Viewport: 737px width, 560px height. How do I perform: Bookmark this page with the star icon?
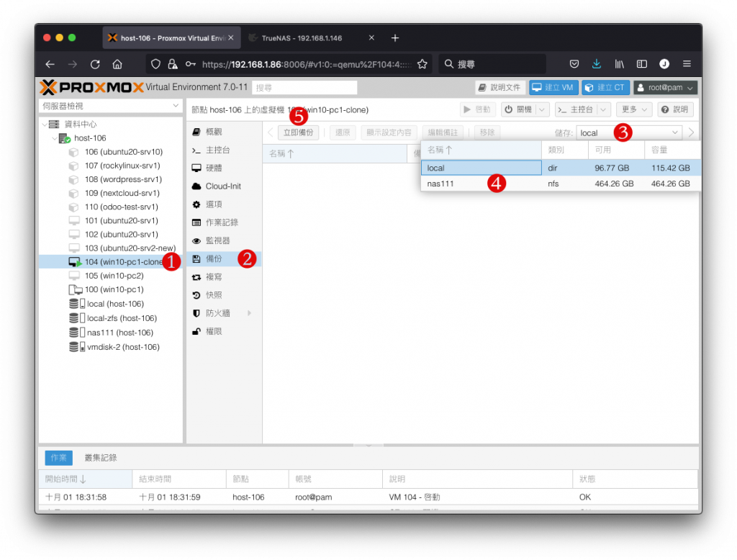422,64
